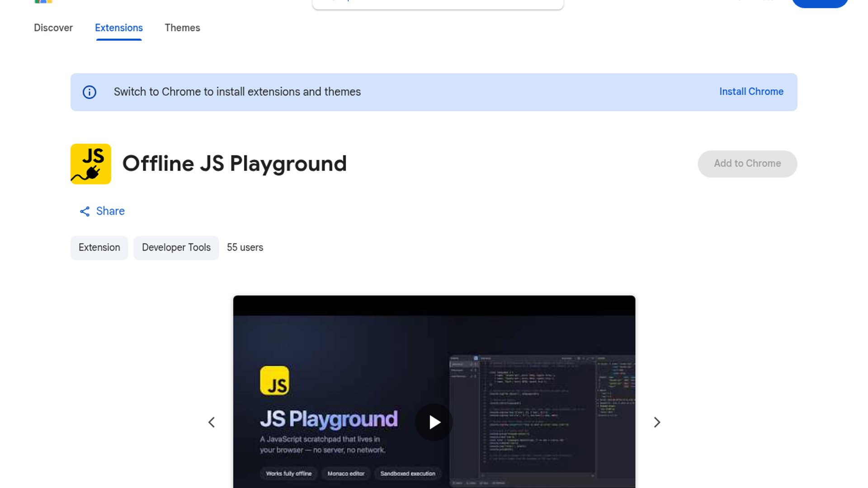Share this extension

coord(102,211)
